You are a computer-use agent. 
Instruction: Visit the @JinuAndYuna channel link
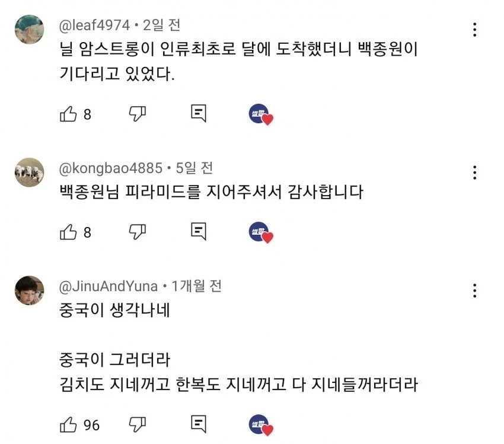pyautogui.click(x=109, y=286)
